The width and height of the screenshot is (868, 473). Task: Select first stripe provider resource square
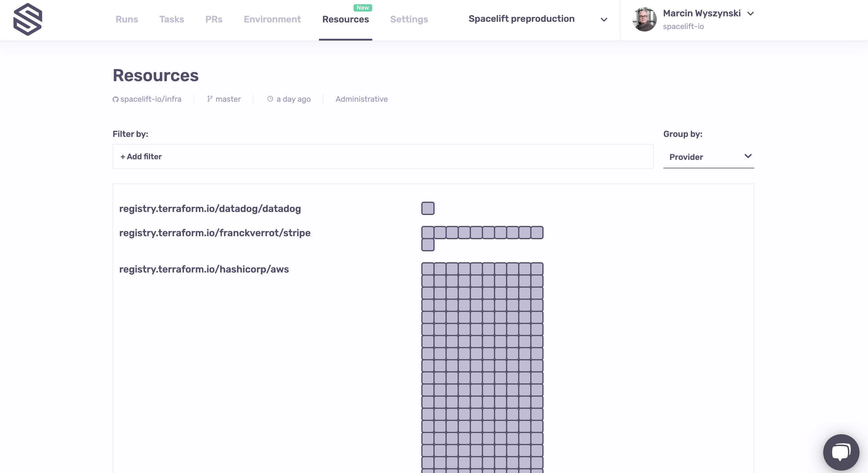click(x=428, y=233)
